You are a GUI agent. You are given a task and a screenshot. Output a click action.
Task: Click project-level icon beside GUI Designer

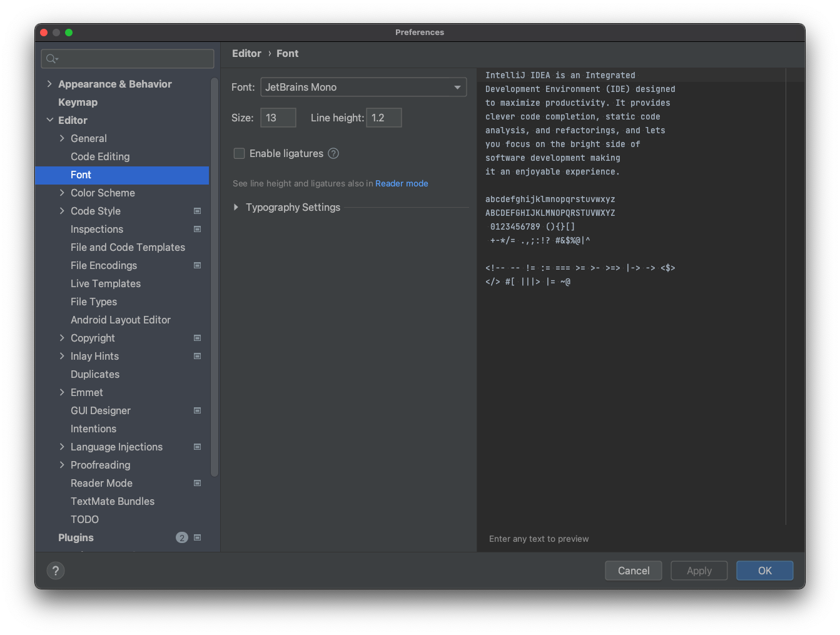pos(198,410)
